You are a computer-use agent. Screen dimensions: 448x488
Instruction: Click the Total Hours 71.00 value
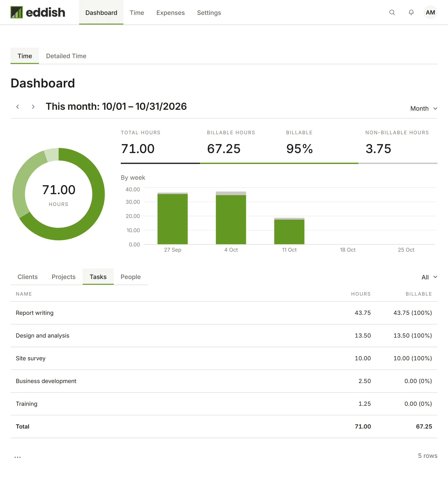(x=138, y=148)
